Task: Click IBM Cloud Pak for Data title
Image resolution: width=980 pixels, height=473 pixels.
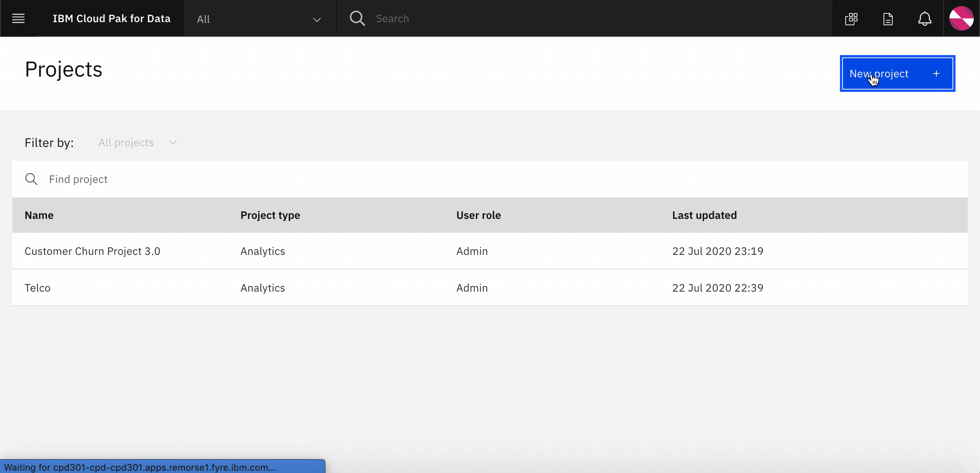Action: [111, 18]
